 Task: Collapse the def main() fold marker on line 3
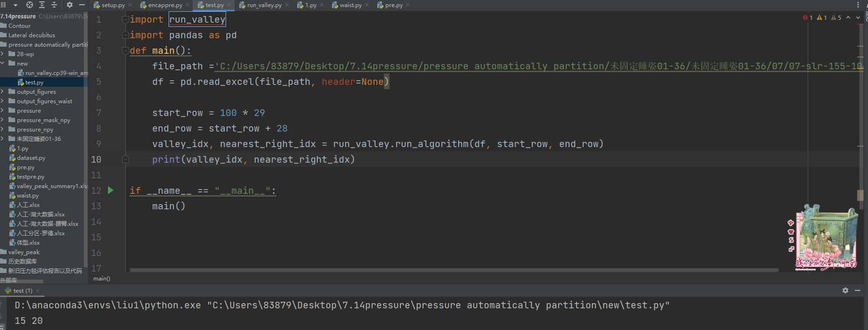click(125, 50)
